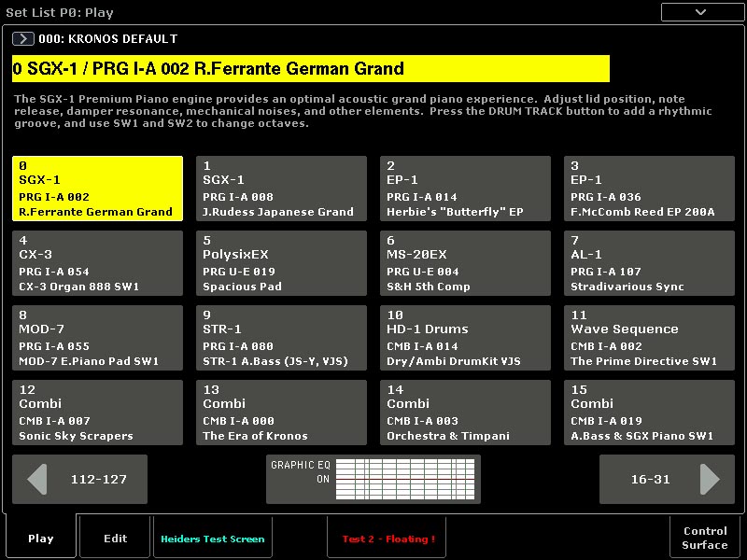Choose slot 15 A.Bass & SGX Piano SW1

coord(649,413)
